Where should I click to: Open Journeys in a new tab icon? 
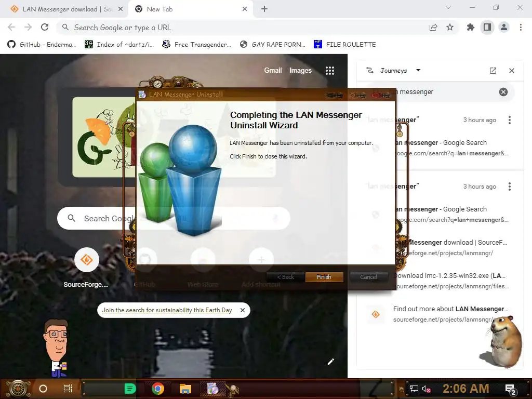point(493,71)
